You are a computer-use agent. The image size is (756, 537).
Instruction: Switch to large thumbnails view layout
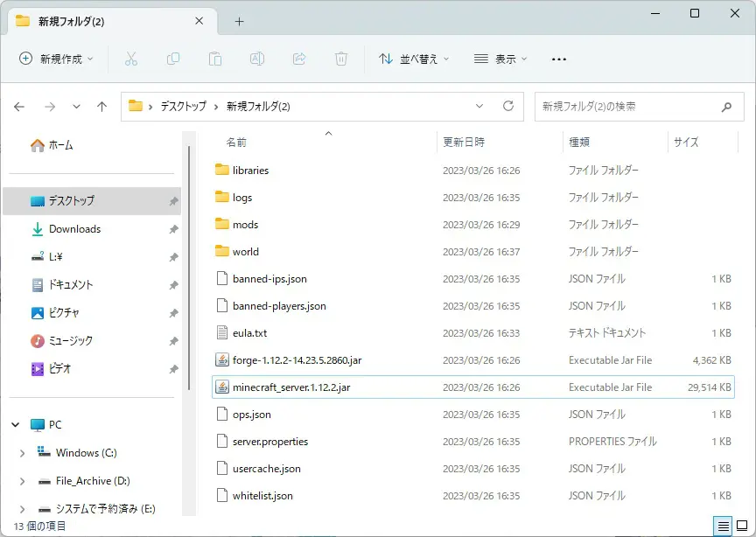coord(742,526)
